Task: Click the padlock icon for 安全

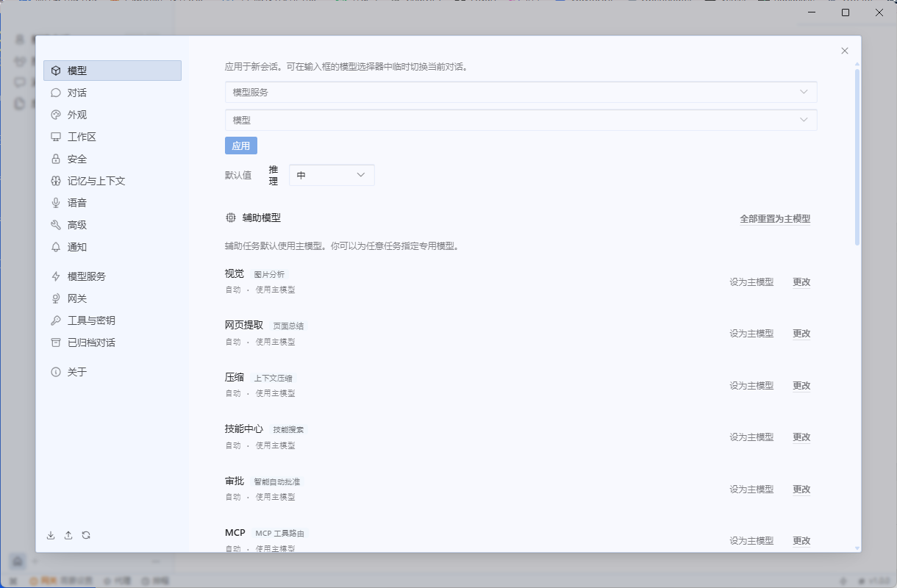Action: click(56, 159)
